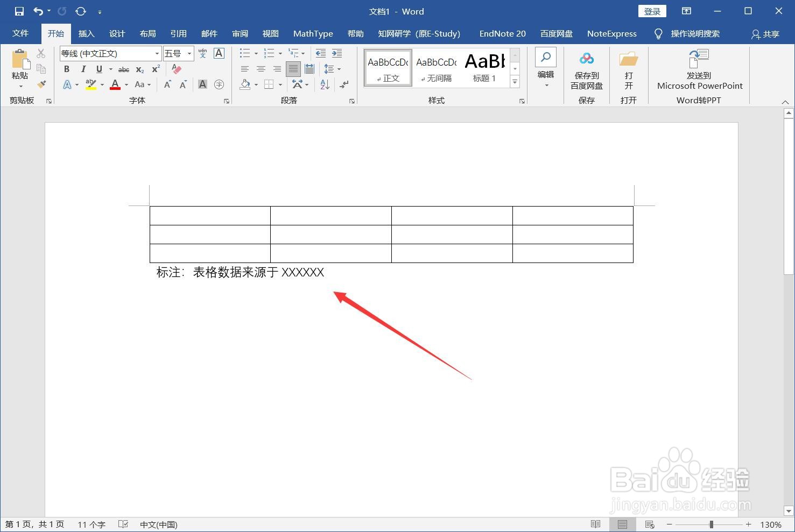The width and height of the screenshot is (795, 532).
Task: Open the Borders dropdown arrow
Action: (x=280, y=84)
